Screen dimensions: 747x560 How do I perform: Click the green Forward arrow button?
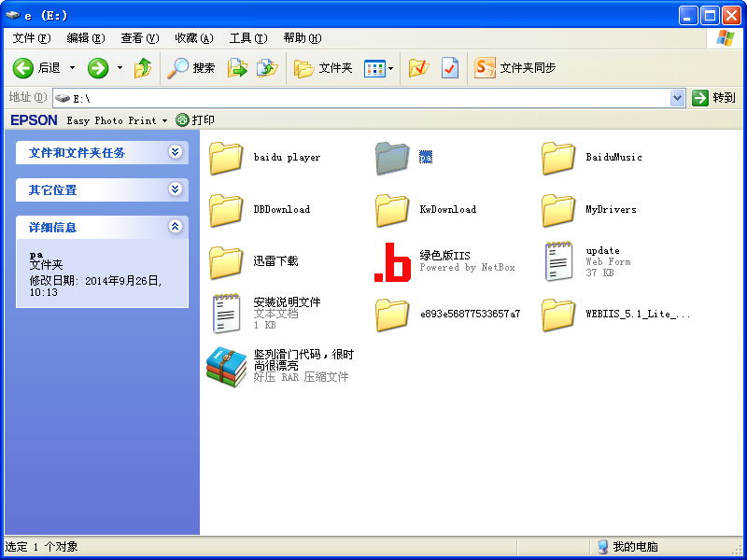pos(98,68)
